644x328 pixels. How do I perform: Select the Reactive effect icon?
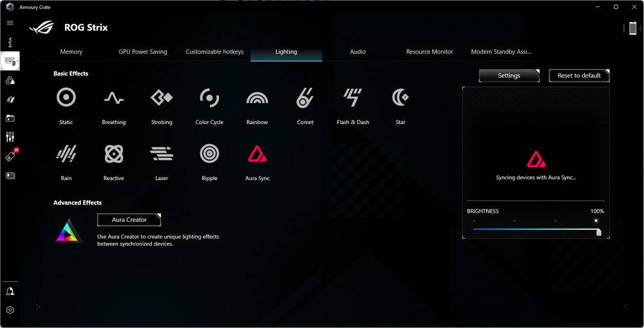click(114, 154)
